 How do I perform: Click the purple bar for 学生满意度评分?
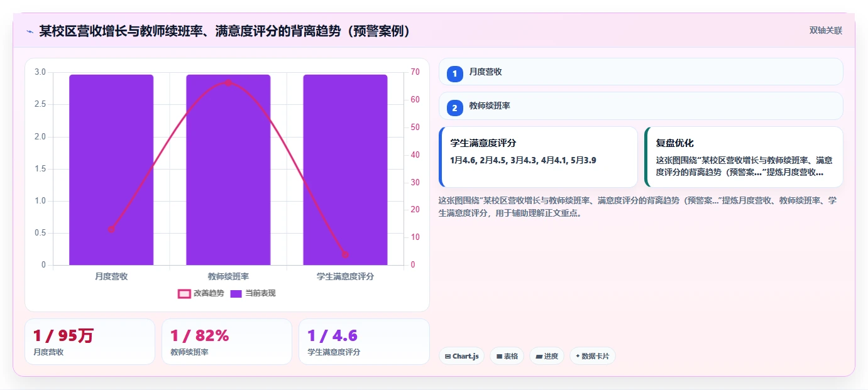pos(345,170)
